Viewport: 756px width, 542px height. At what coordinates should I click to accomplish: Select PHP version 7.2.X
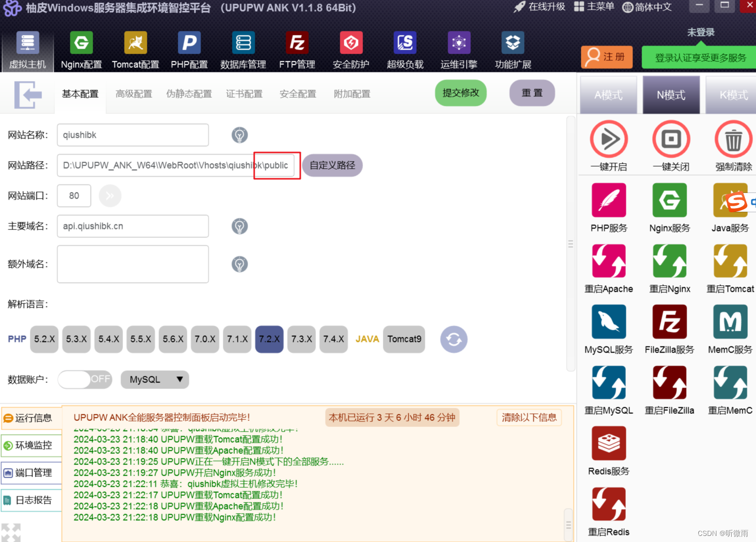pyautogui.click(x=269, y=339)
